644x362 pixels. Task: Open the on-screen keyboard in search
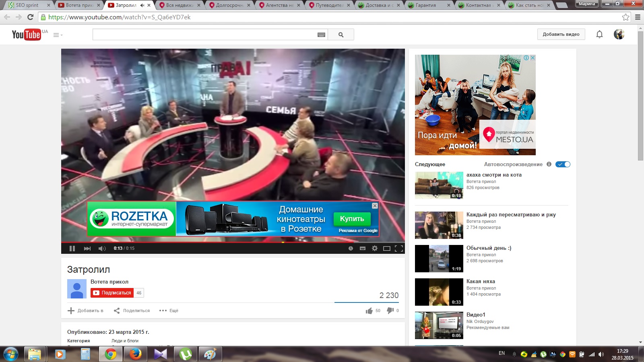pyautogui.click(x=321, y=35)
